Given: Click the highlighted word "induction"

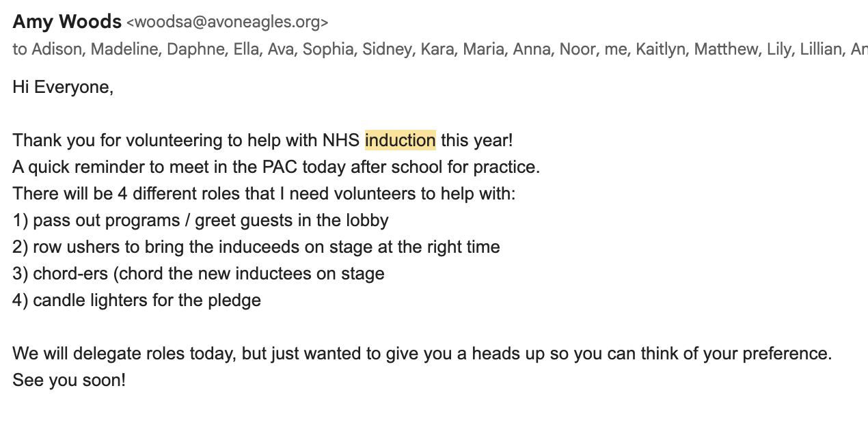Looking at the screenshot, I should pyautogui.click(x=400, y=140).
